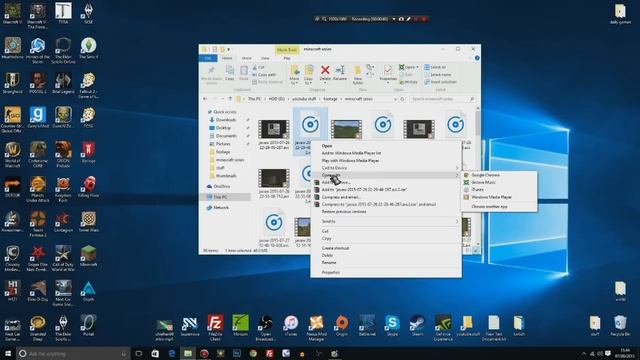Viewport: 640px width, 360px height.
Task: Click the Copy to dropdown in ribbon
Action: [x=309, y=75]
